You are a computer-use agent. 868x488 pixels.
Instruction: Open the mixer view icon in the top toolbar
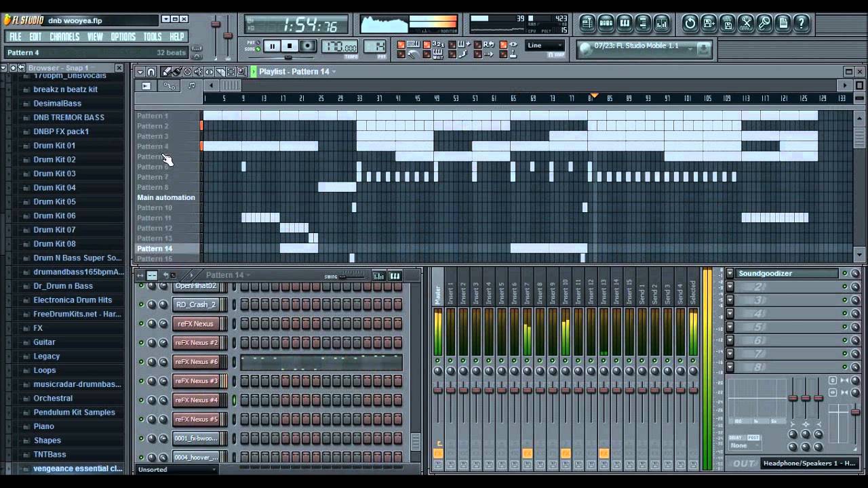(662, 23)
